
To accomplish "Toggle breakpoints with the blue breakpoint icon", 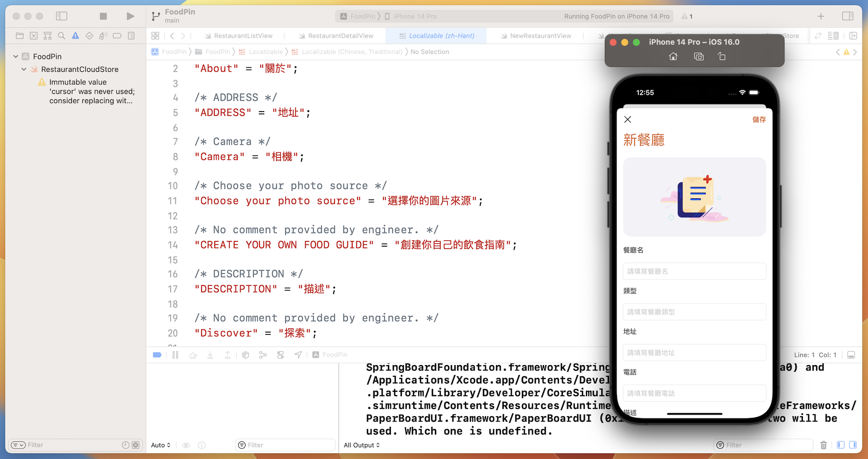I will pos(157,355).
